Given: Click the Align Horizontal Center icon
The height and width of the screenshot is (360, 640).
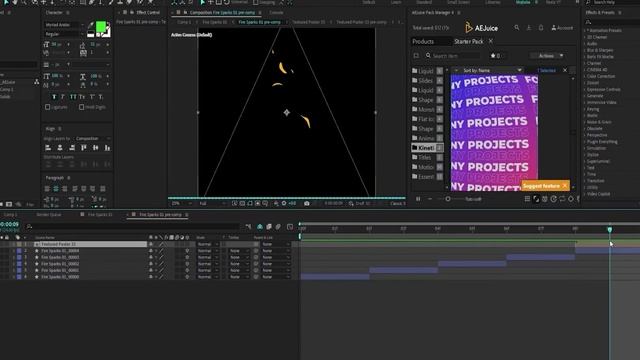Looking at the screenshot, I should 60,148.
